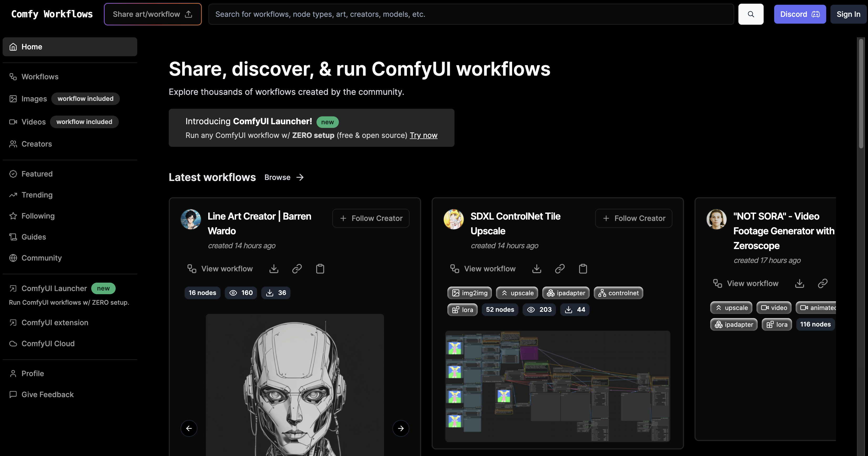Click Line Art Creator author avatar

191,219
